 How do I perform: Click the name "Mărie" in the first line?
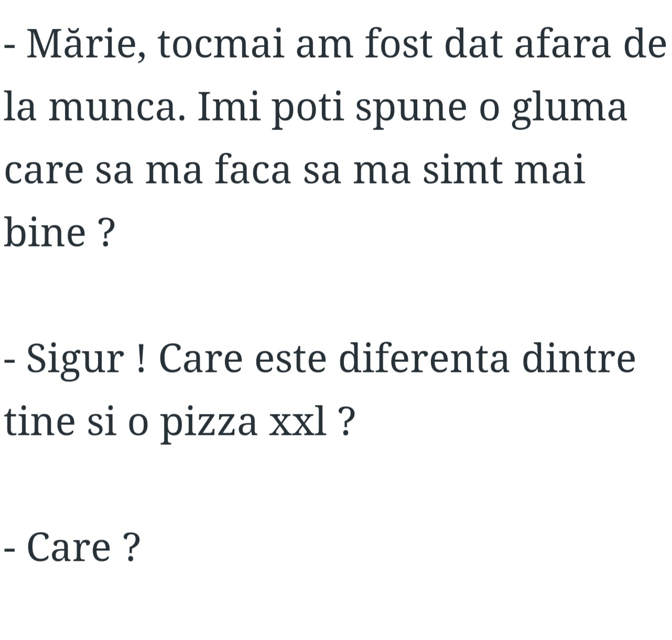pyautogui.click(x=83, y=45)
